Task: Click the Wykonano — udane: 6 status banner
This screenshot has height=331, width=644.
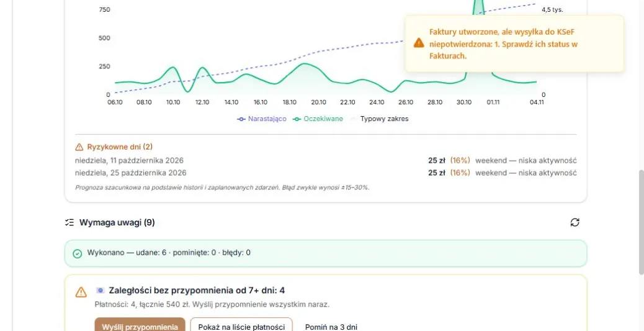Action: pos(326,253)
